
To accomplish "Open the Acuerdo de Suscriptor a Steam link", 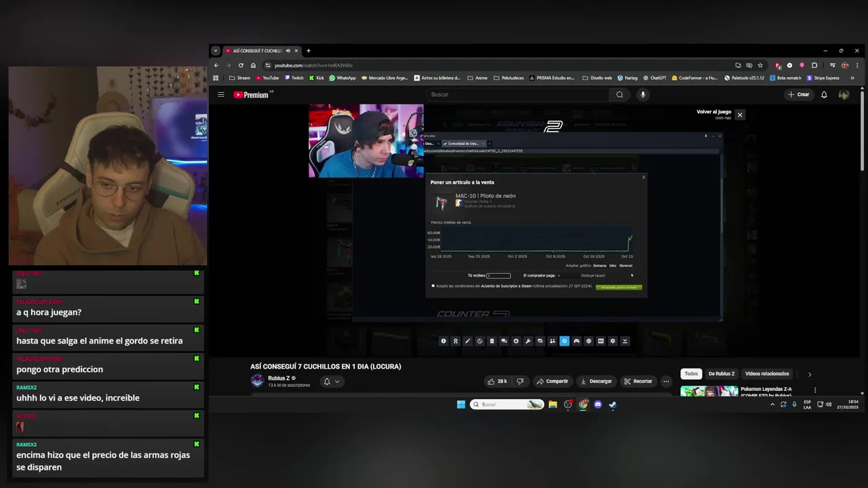I will tap(506, 286).
